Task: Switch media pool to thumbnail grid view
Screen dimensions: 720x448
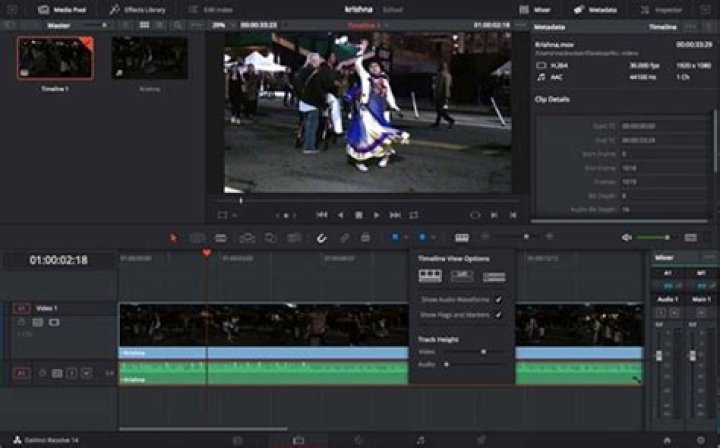Action: [144, 25]
